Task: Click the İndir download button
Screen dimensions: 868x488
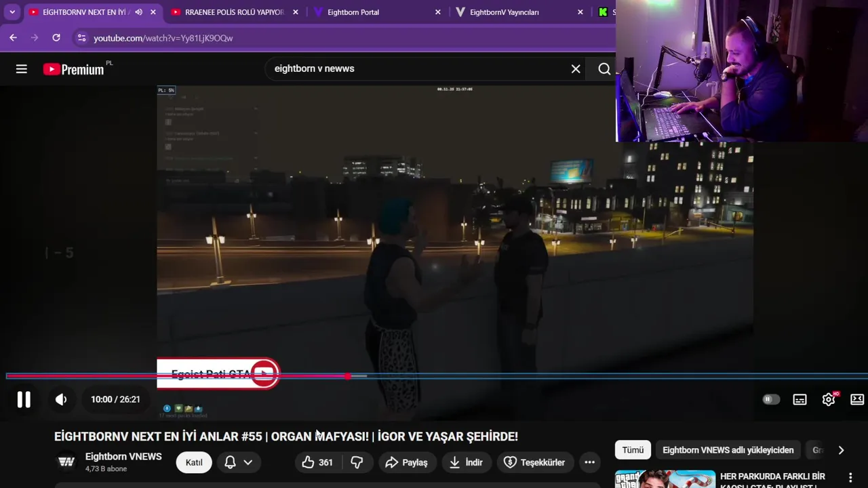Action: point(467,462)
